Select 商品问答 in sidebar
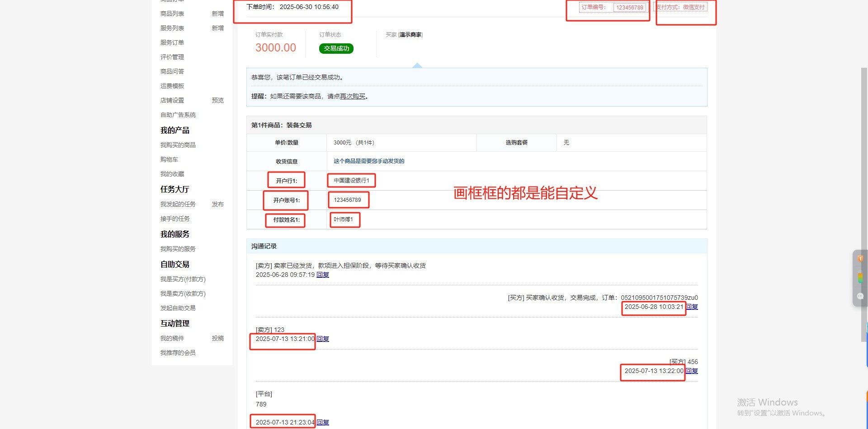 tap(172, 71)
